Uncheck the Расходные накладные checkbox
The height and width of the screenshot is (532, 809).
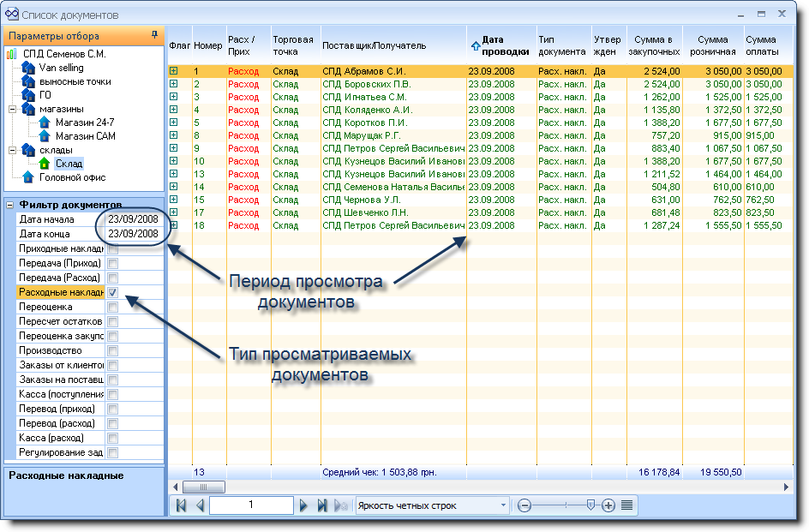(112, 292)
